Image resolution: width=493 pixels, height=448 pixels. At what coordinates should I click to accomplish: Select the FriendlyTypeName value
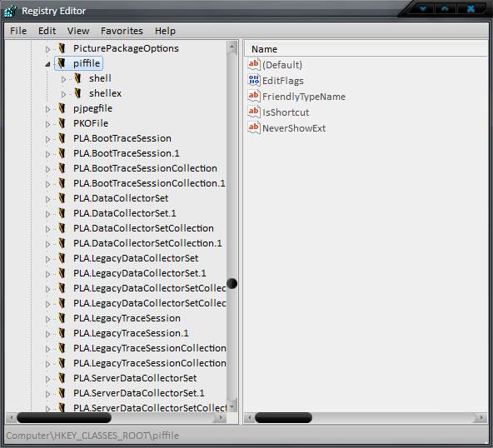(x=304, y=97)
